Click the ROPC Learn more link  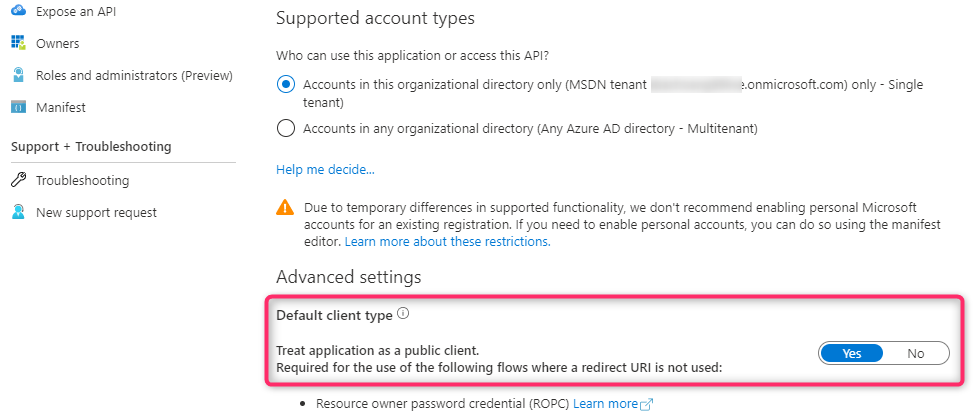(605, 404)
